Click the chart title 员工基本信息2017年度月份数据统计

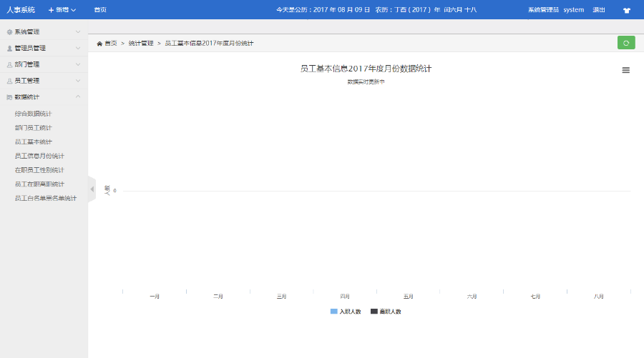[x=366, y=69]
